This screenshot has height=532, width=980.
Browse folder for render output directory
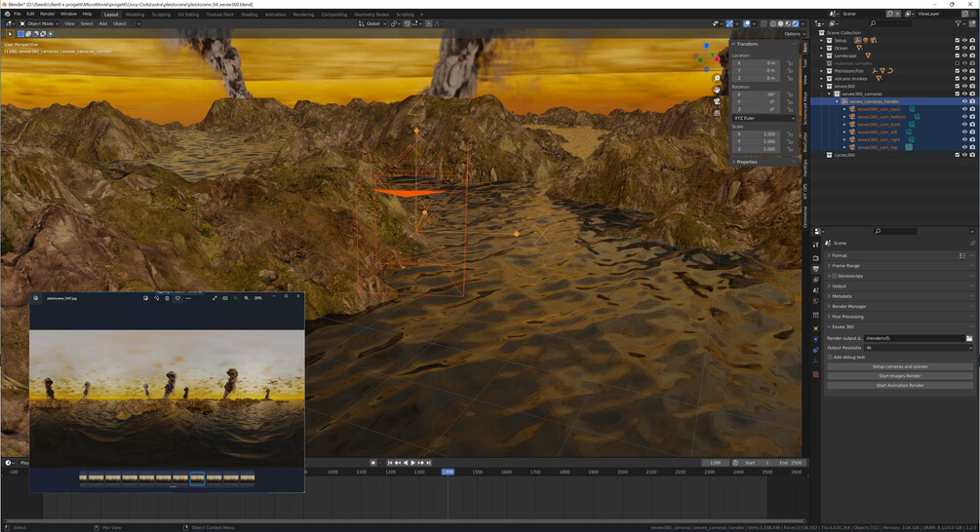pos(969,338)
